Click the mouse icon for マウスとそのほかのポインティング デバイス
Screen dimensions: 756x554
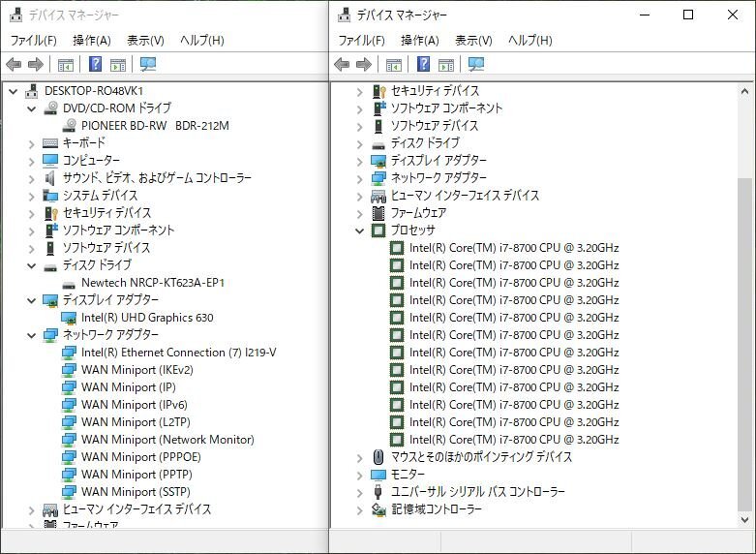(378, 457)
